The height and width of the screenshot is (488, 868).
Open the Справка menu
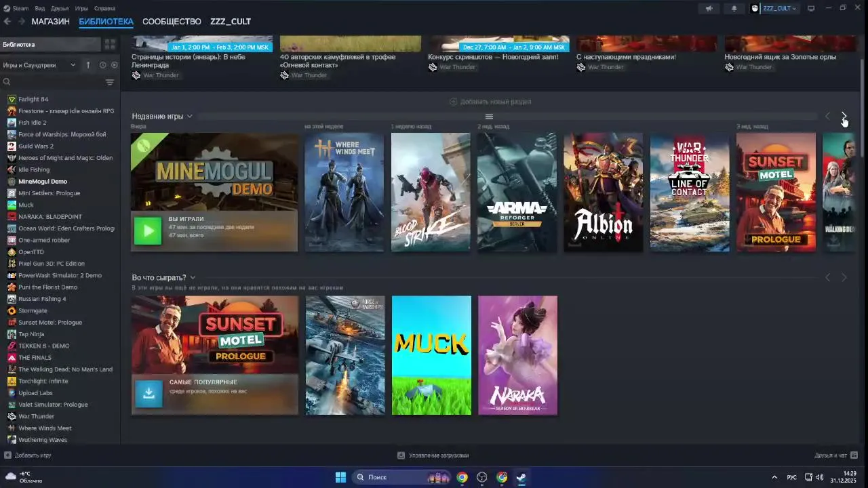pyautogui.click(x=104, y=8)
